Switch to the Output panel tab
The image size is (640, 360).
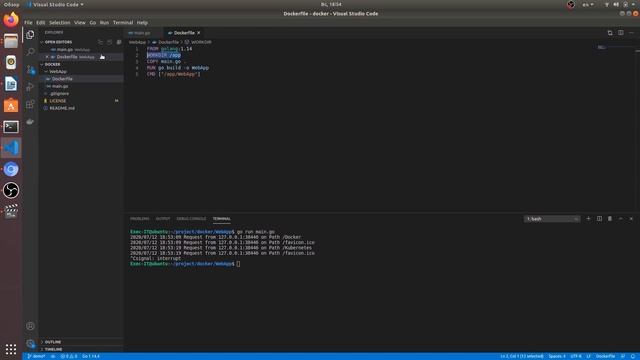(x=162, y=219)
